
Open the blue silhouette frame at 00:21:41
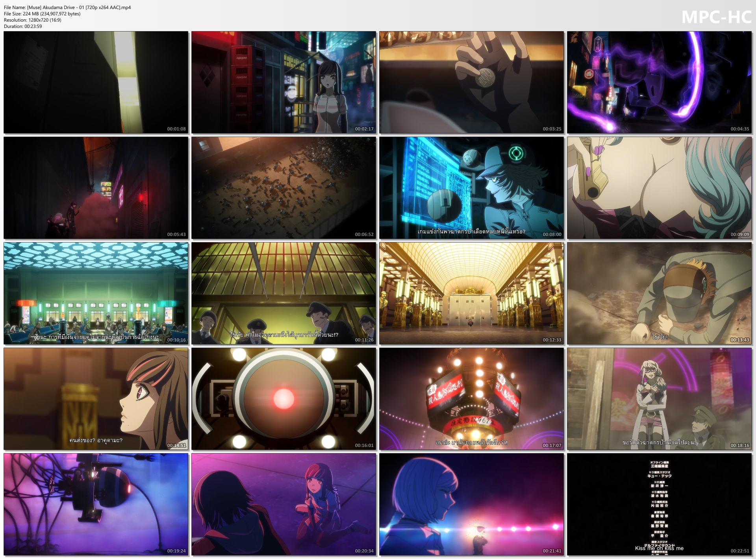tap(472, 504)
